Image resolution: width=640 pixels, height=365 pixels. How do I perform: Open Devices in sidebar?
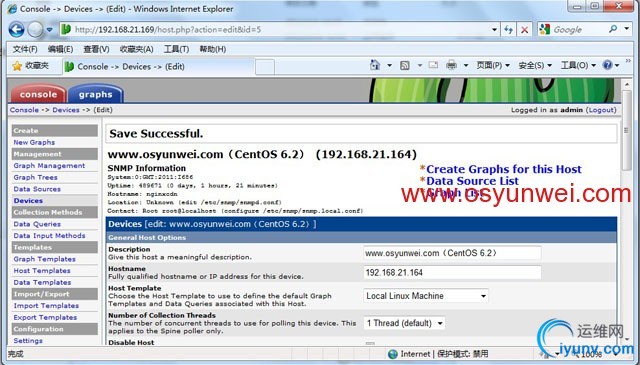coord(28,201)
